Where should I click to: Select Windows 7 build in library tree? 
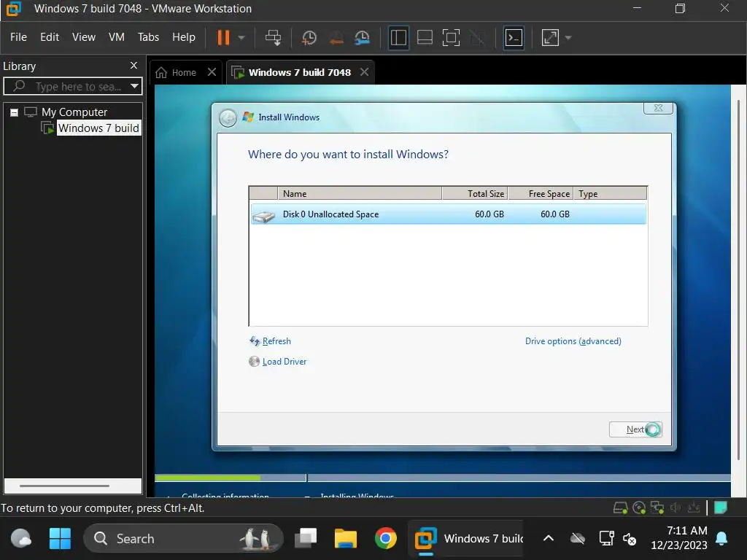point(98,128)
